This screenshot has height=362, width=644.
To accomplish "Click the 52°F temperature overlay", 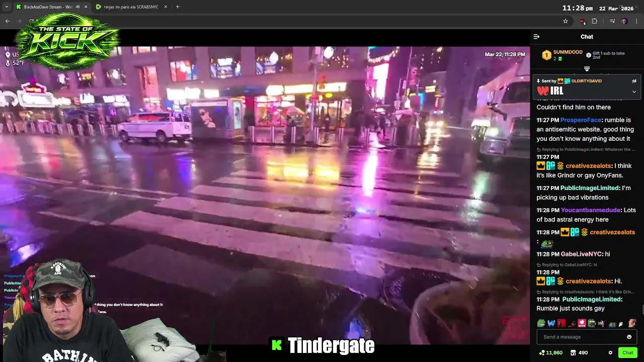I will pyautogui.click(x=15, y=63).
